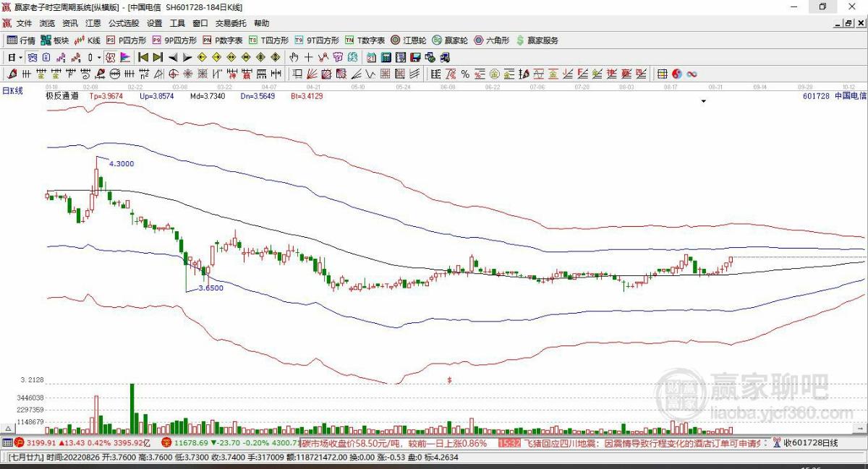Click 601728 中国电信 stock label
Screen dimensions: 868x469
pyautogui.click(x=834, y=95)
